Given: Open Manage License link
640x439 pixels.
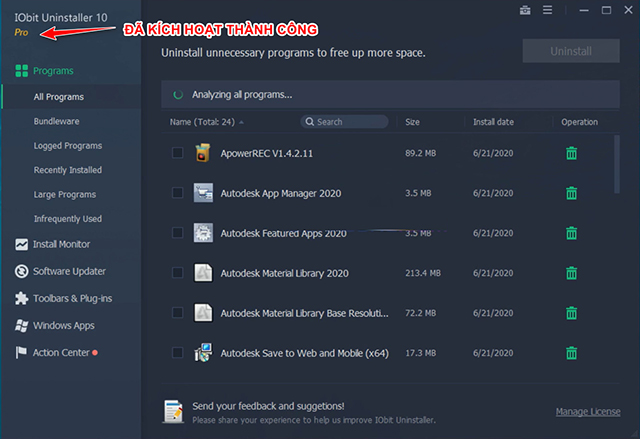Looking at the screenshot, I should tap(588, 412).
